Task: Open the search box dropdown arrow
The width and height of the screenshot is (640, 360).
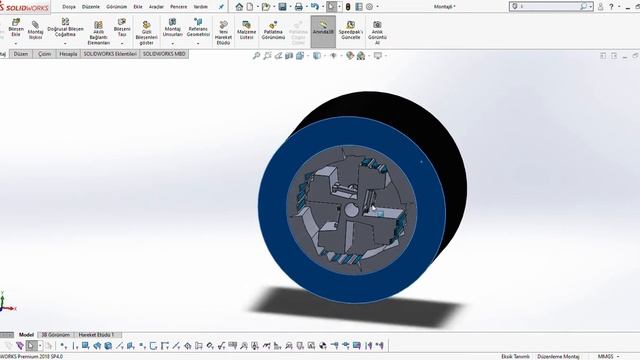Action: pos(591,7)
